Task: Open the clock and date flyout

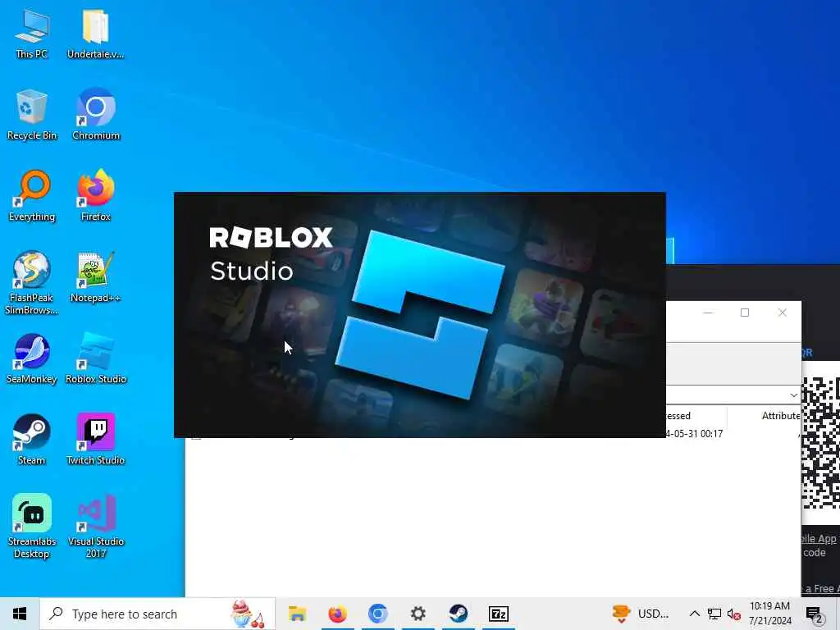Action: [769, 614]
